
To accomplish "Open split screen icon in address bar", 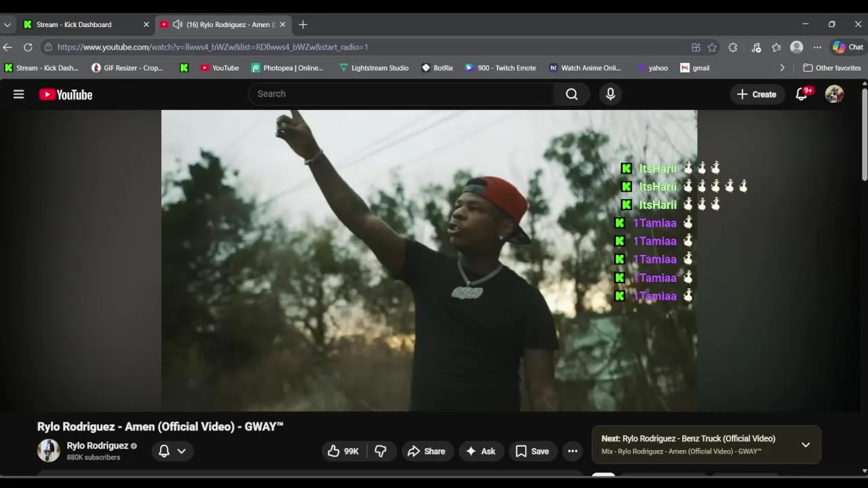I will 696,47.
